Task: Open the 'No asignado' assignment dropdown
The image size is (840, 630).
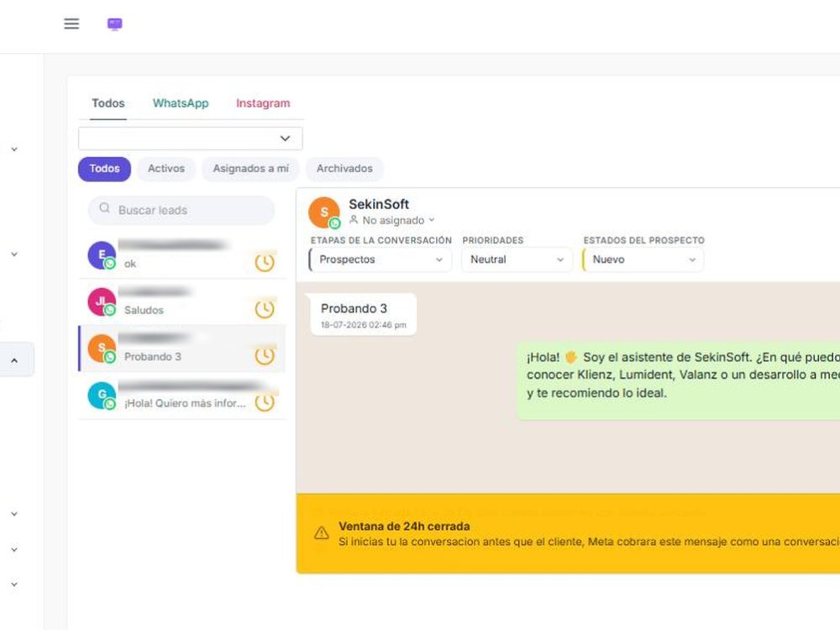Action: 392,220
